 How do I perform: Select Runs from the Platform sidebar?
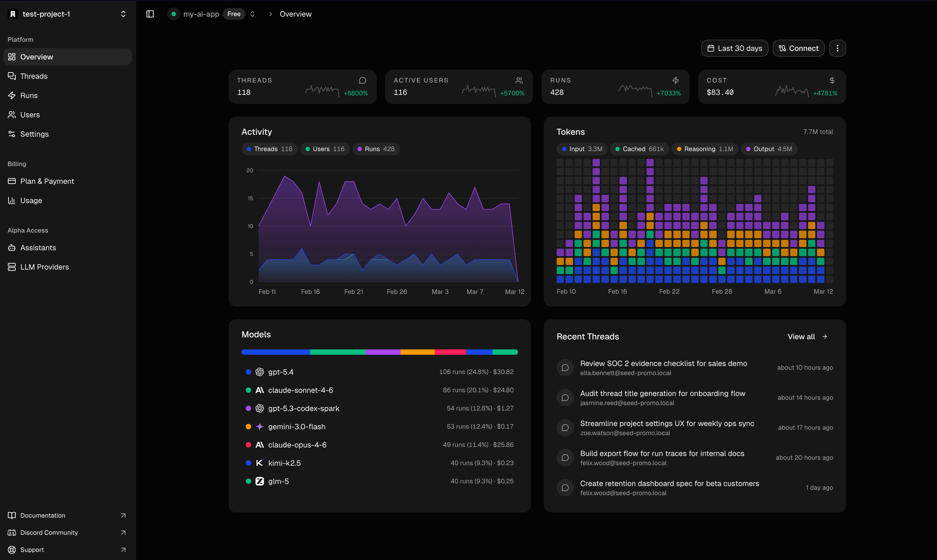click(x=29, y=95)
